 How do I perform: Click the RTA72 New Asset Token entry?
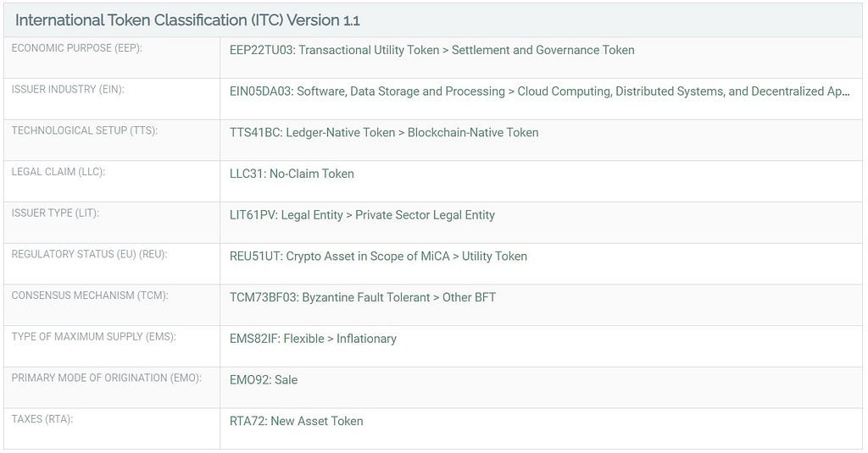click(296, 421)
